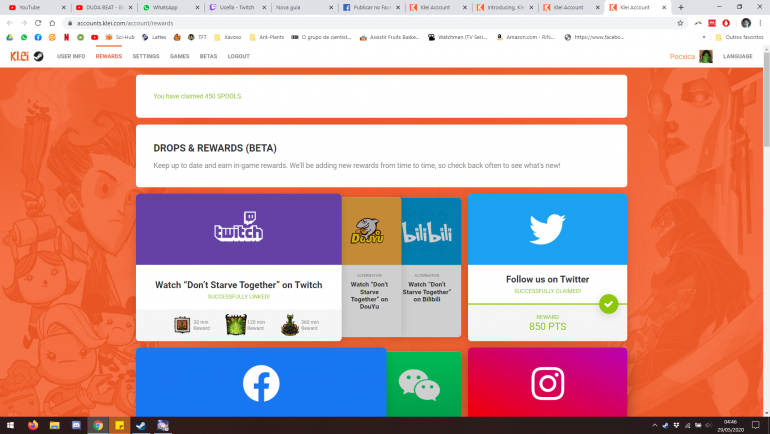
Task: Open LANGUAGE selector
Action: [x=738, y=56]
